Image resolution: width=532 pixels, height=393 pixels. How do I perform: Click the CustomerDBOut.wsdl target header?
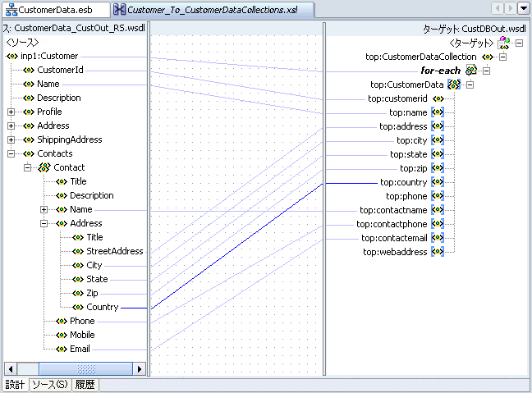[475, 29]
